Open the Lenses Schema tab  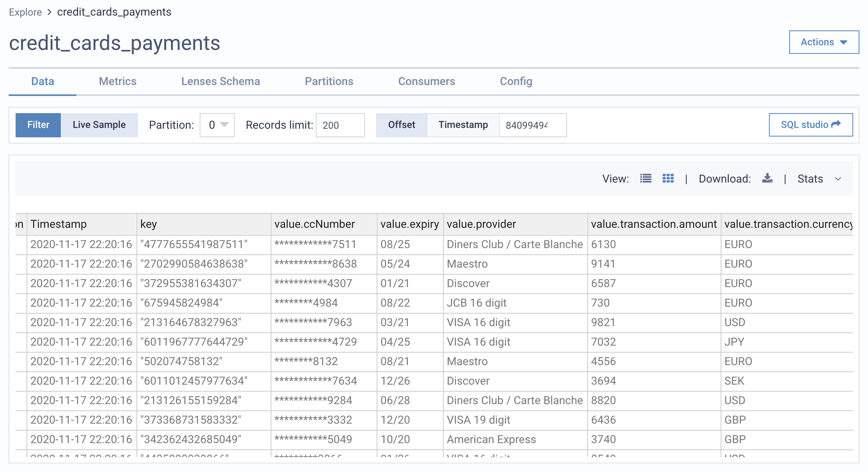point(220,81)
